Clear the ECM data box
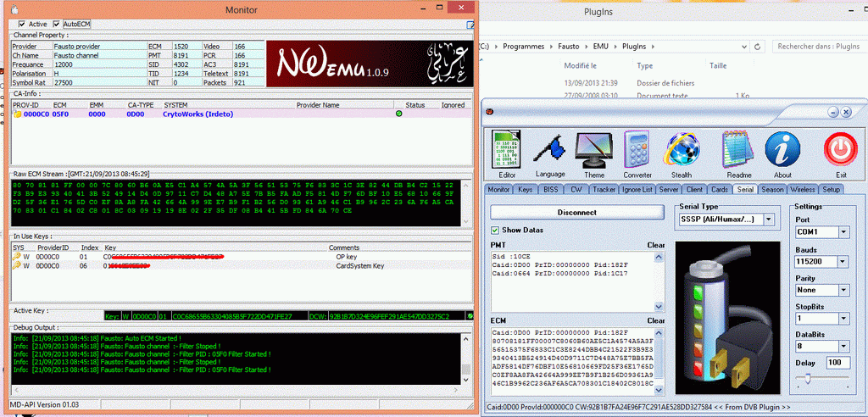 [656, 320]
